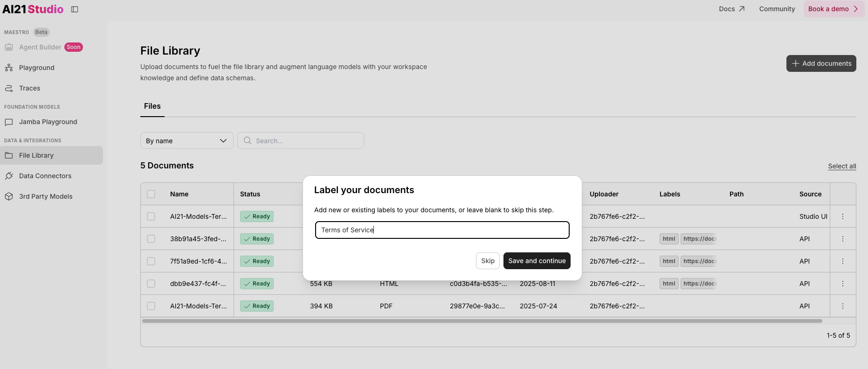868x369 pixels.
Task: Open the By name sort dropdown
Action: (187, 140)
